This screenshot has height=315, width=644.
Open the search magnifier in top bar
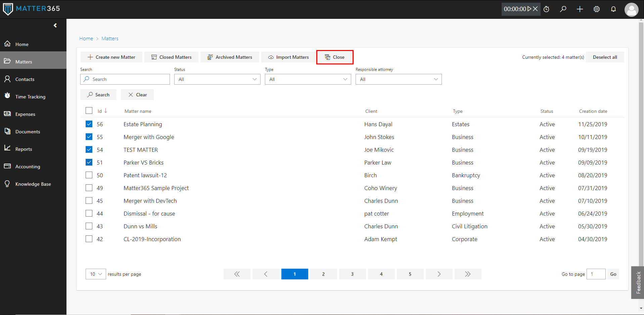[563, 9]
